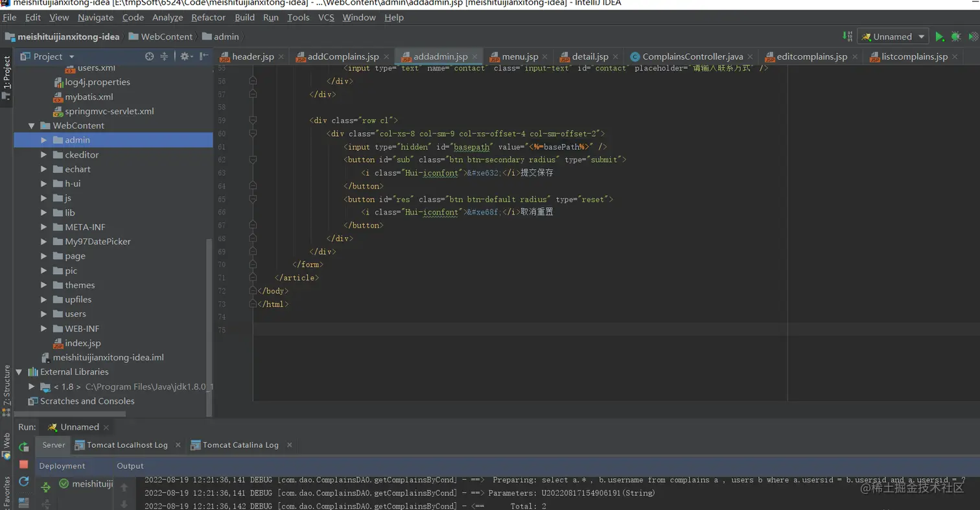Close the addadmin.jsp tab

point(476,57)
